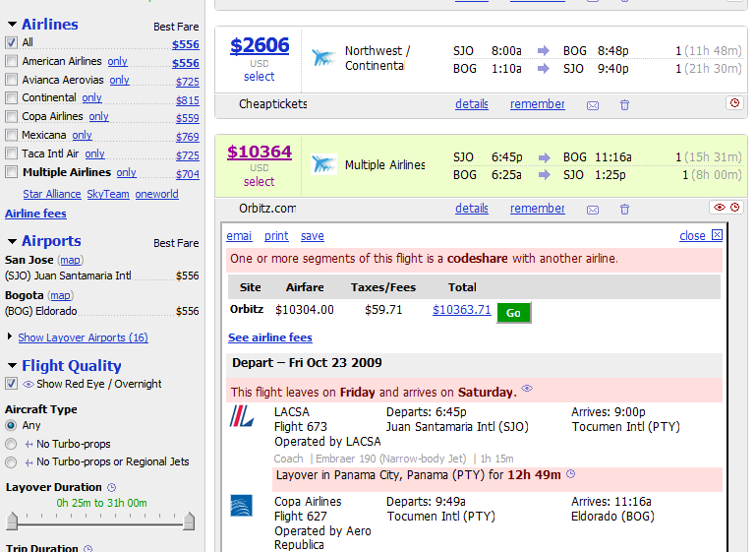Click the red clock icon in Cheaptickets row
The width and height of the screenshot is (756, 552).
[734, 102]
